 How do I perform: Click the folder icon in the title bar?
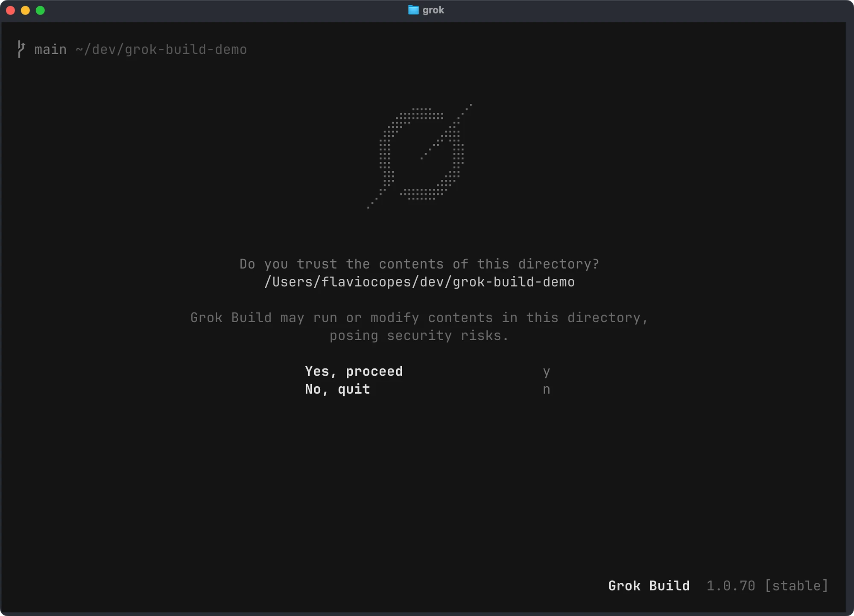coord(413,10)
